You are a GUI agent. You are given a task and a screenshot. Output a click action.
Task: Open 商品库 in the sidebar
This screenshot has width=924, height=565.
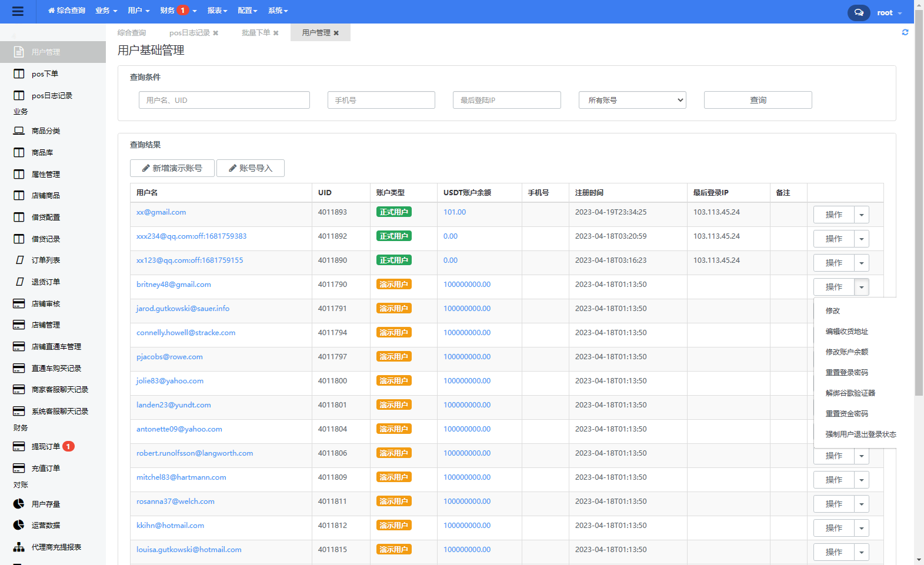coord(53,152)
